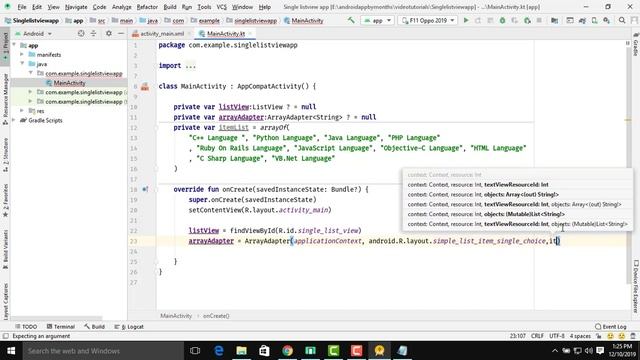Open the TODO tool window
This screenshot has height=360, width=640.
coord(26,327)
